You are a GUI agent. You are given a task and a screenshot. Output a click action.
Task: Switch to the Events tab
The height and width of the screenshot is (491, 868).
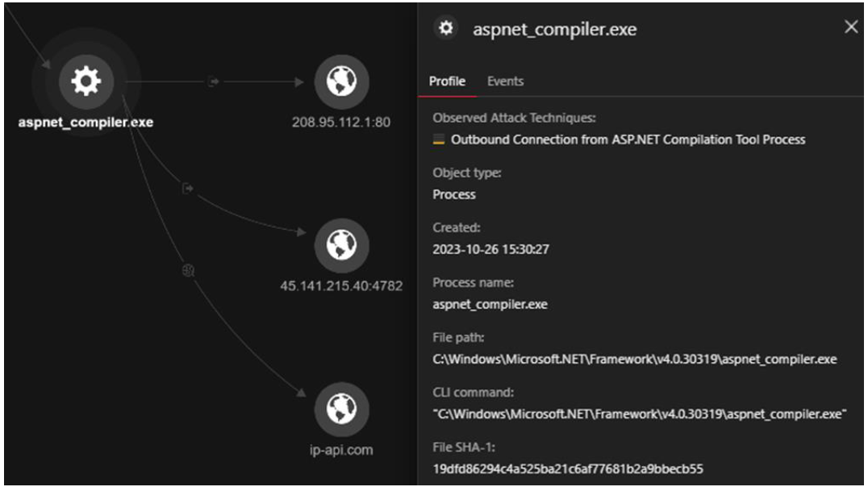point(505,81)
